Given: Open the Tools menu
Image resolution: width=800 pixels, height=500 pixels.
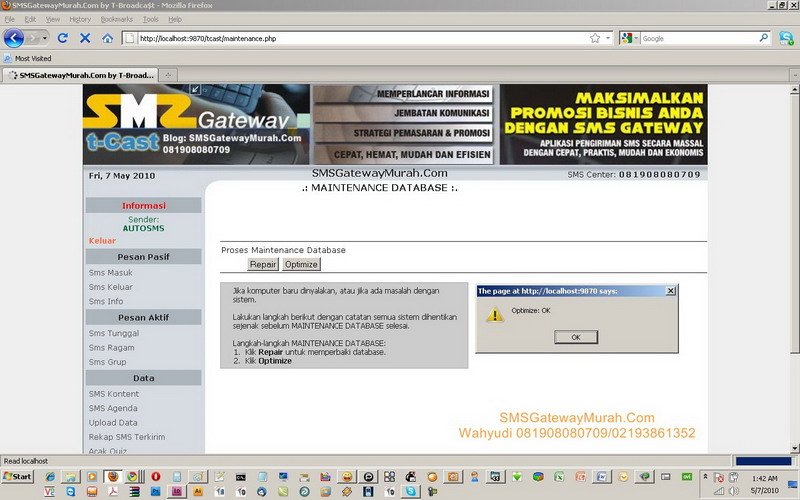Looking at the screenshot, I should 151,19.
